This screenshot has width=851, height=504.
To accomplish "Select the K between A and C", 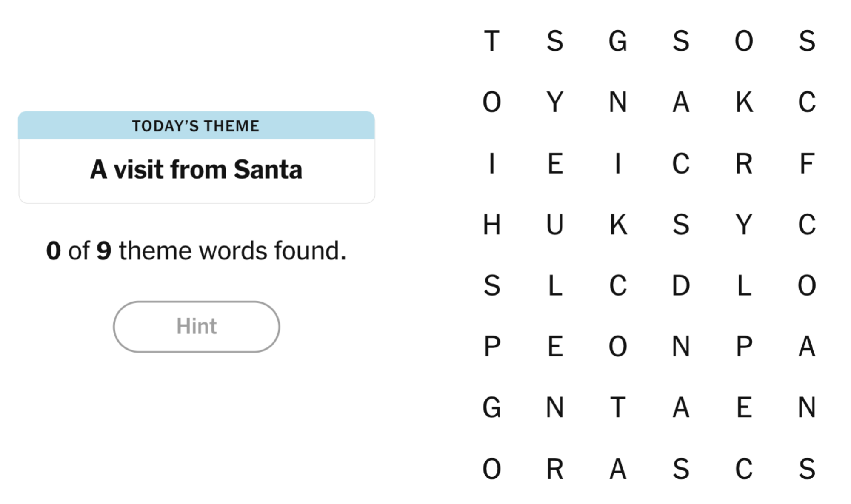I will pyautogui.click(x=744, y=102).
